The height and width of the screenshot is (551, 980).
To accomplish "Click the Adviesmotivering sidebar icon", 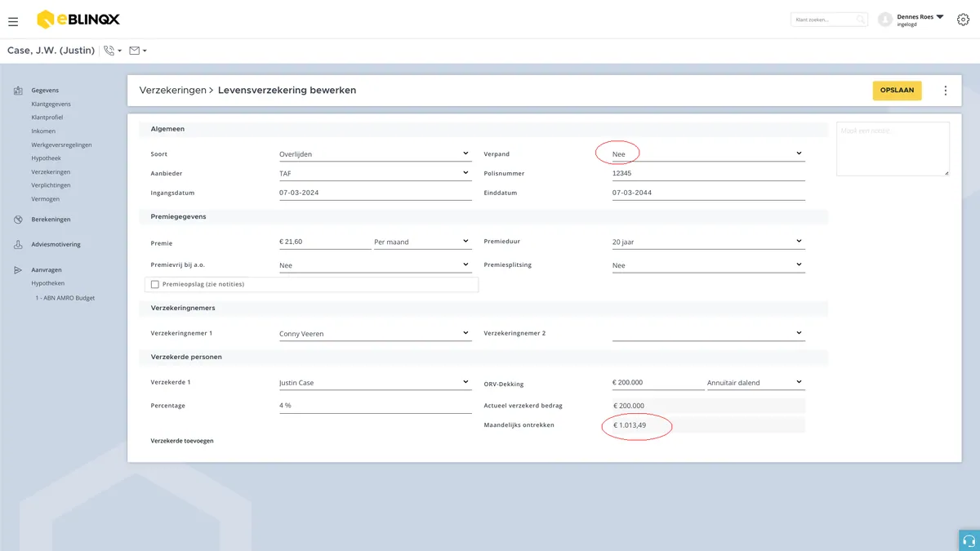I will pos(18,245).
